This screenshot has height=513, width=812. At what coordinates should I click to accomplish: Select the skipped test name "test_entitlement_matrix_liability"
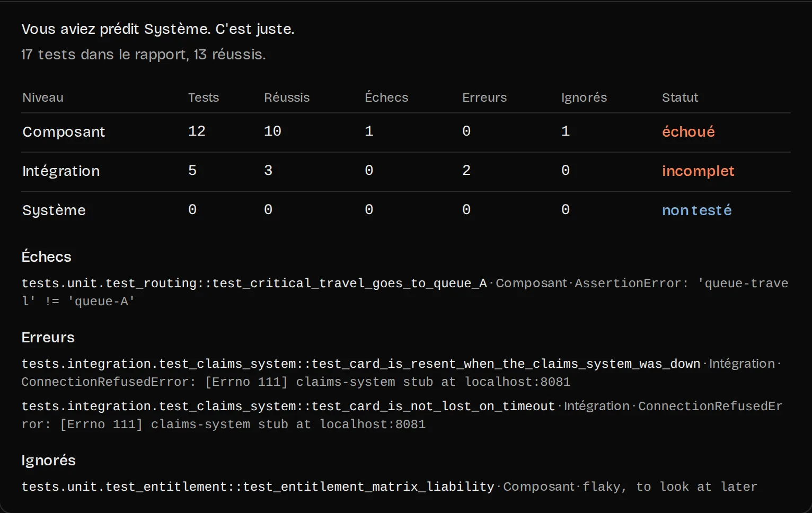tap(369, 487)
